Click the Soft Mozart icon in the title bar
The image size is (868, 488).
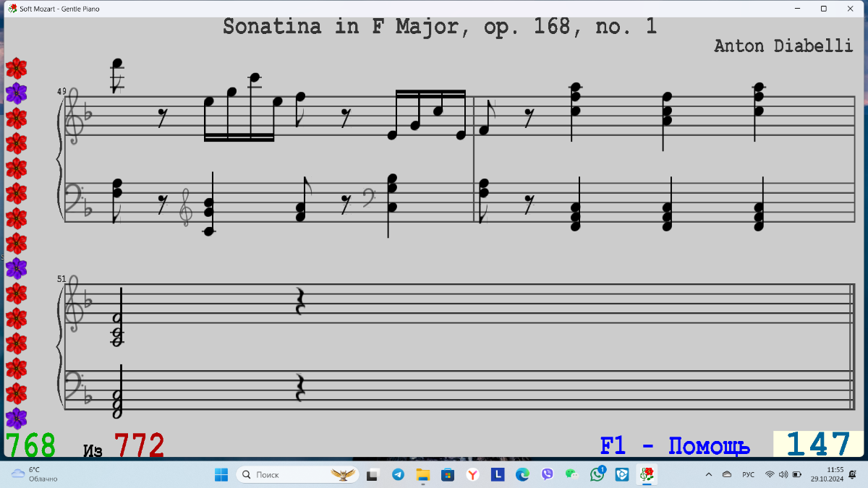coord(12,9)
